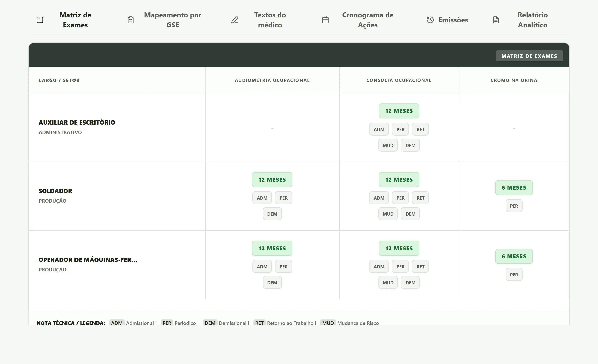The height and width of the screenshot is (364, 598).
Task: Click the CONSULTA OCUPACIONAL column header
Action: pyautogui.click(x=399, y=80)
